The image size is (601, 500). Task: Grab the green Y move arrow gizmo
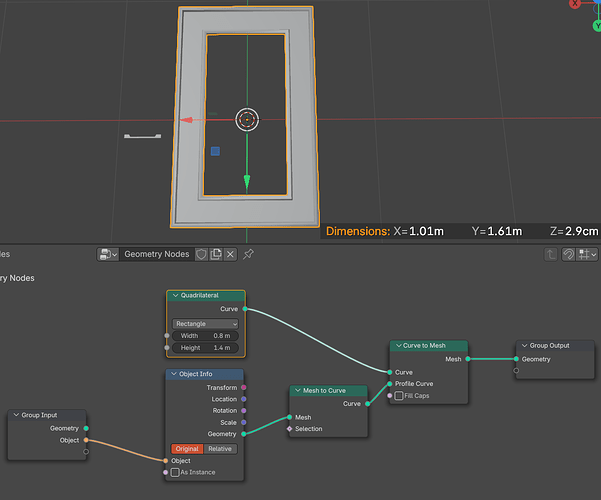click(x=247, y=182)
